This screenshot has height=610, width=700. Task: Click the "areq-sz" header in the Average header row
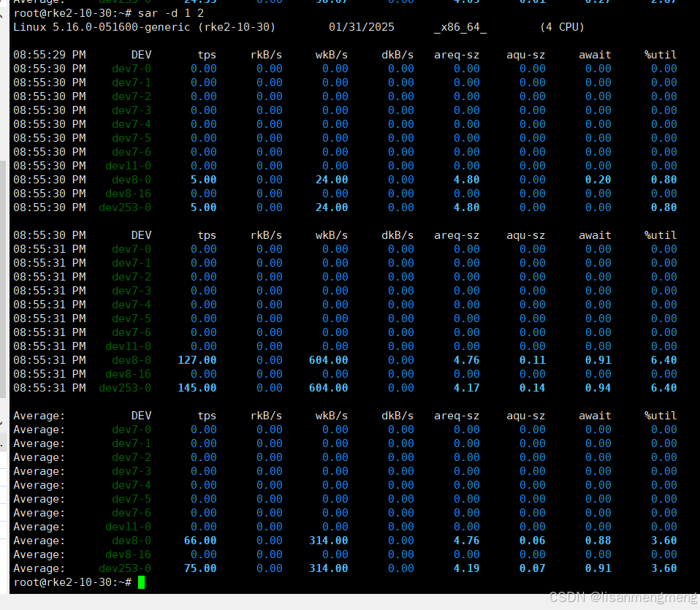point(457,416)
